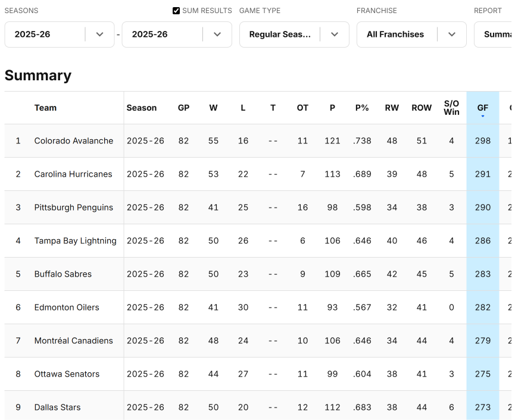Open the Report Summary dropdown
This screenshot has width=512, height=420.
click(493, 35)
